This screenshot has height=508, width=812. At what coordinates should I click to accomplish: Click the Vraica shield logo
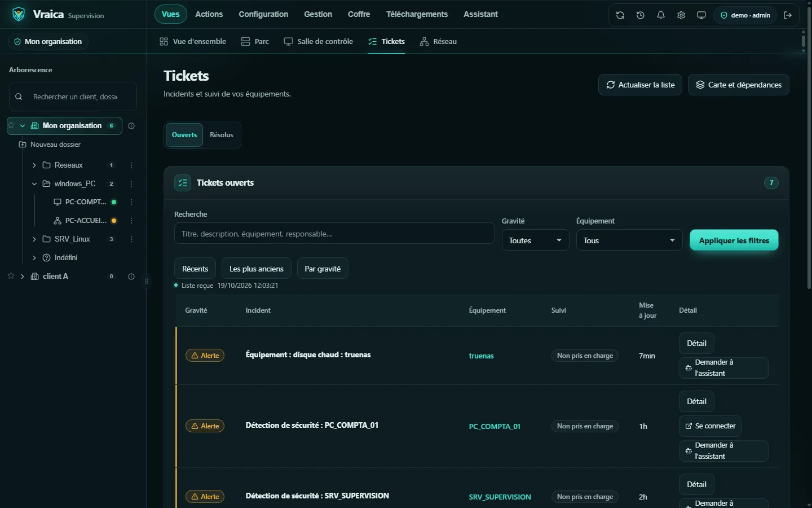coord(19,15)
